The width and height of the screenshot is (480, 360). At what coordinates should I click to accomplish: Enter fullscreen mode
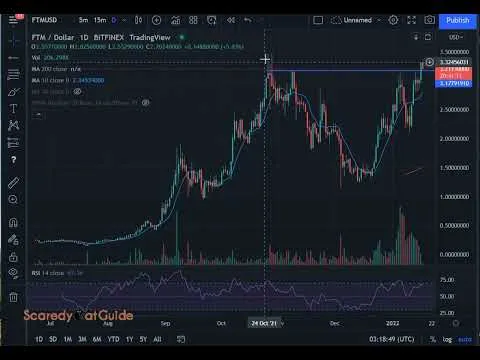point(411,20)
